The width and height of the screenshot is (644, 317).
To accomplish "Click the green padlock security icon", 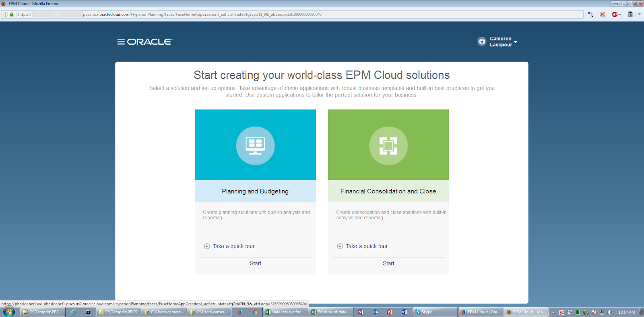I will pyautogui.click(x=12, y=14).
